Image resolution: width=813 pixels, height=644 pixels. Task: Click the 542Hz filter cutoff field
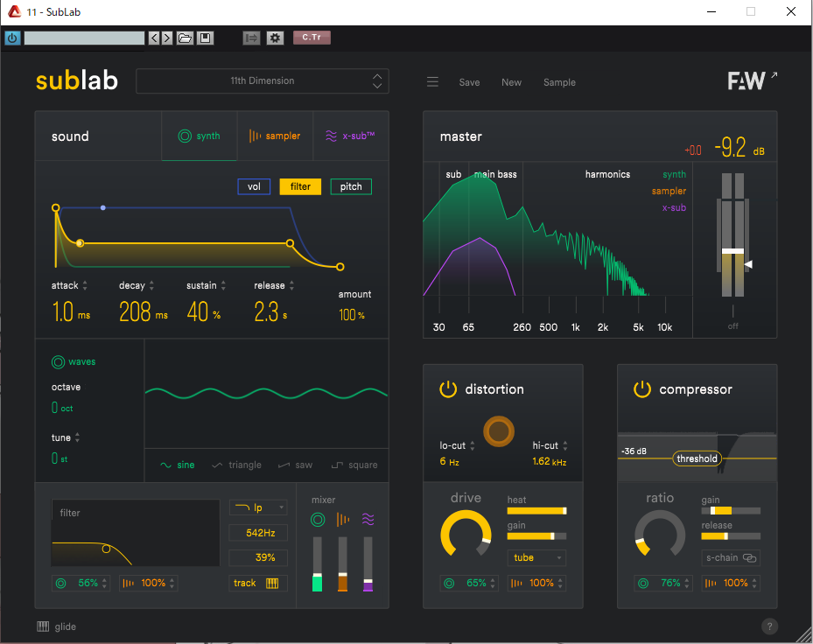[258, 533]
